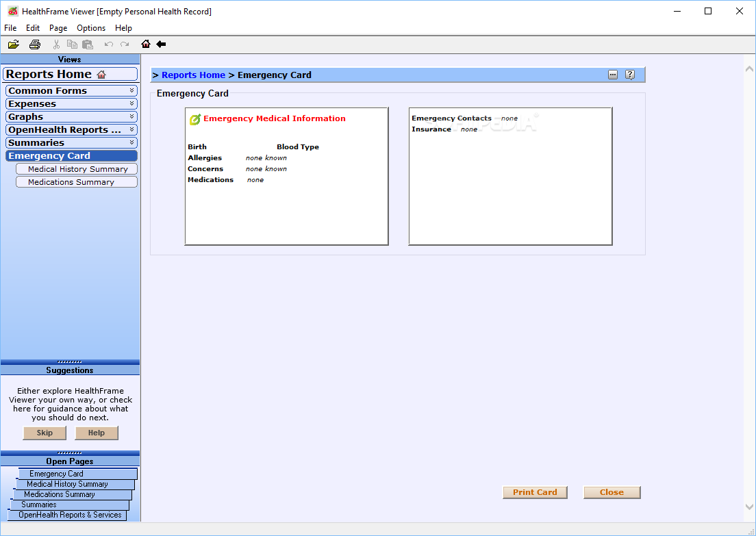
Task: Click the Blood Type label
Action: 298,146
